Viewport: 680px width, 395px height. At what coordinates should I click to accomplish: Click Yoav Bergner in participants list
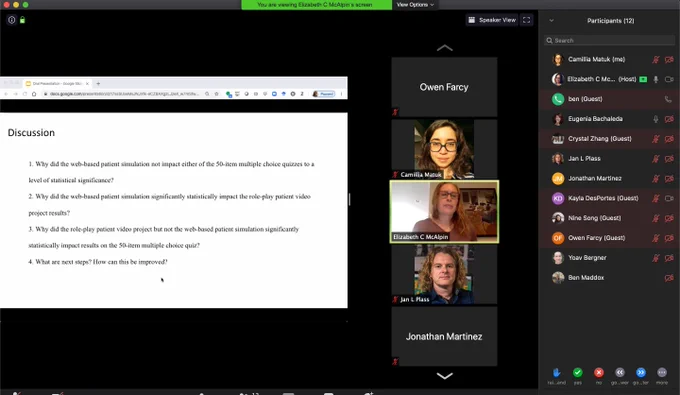tap(609, 258)
